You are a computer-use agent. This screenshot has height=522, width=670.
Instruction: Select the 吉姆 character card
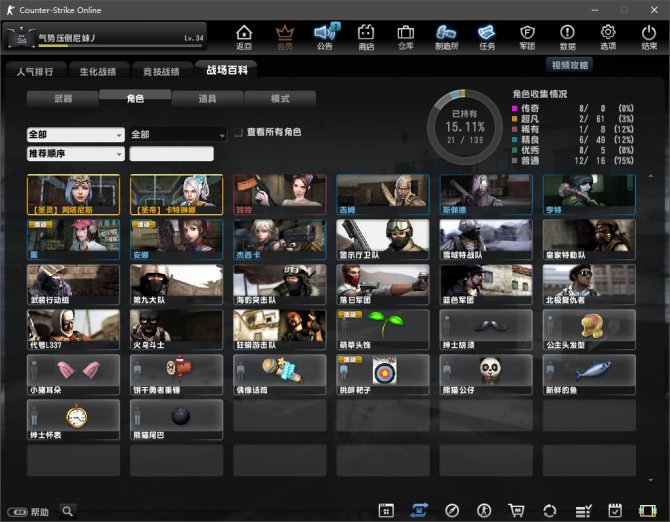pos(383,194)
